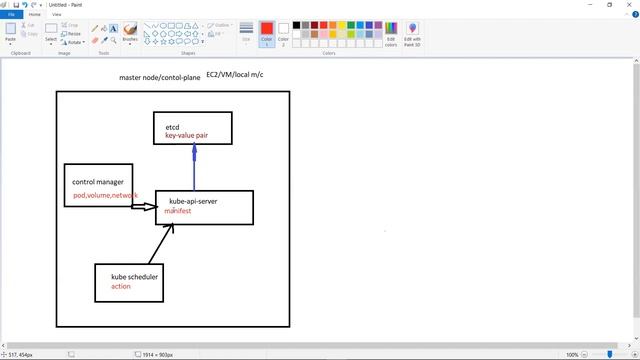The image size is (640, 360).
Task: Click Undo in the quick access toolbar
Action: (x=24, y=5)
